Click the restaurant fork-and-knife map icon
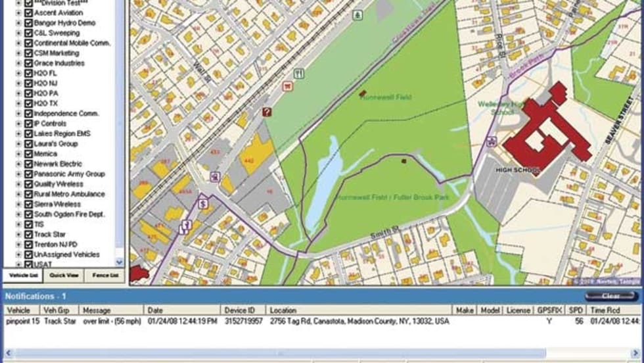Screen dimensions: 644x363 [x=300, y=73]
